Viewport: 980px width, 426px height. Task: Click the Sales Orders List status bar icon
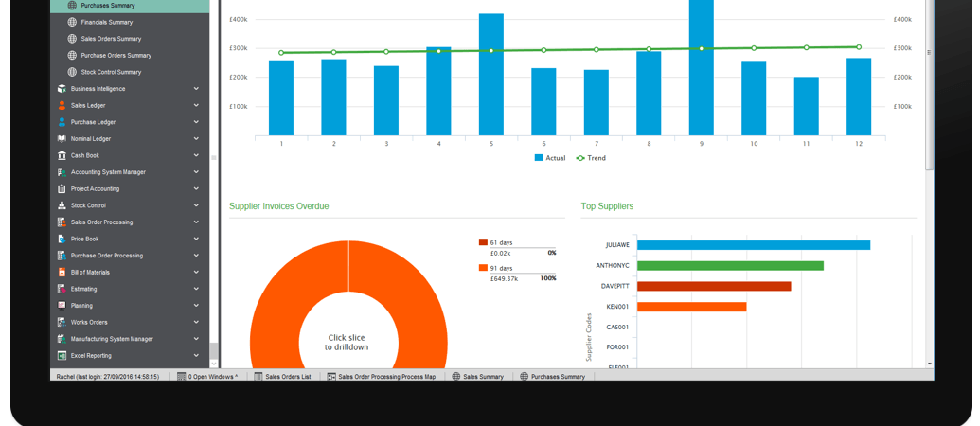(x=258, y=377)
